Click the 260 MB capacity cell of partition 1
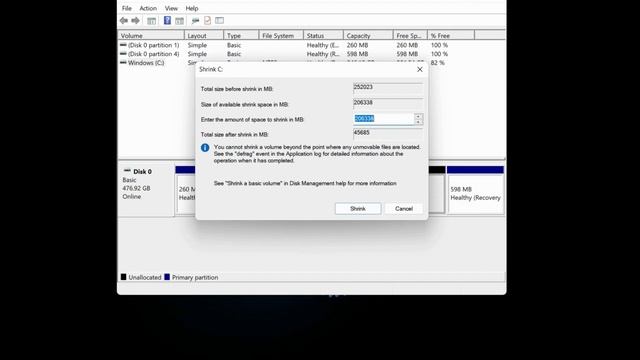 [357, 45]
